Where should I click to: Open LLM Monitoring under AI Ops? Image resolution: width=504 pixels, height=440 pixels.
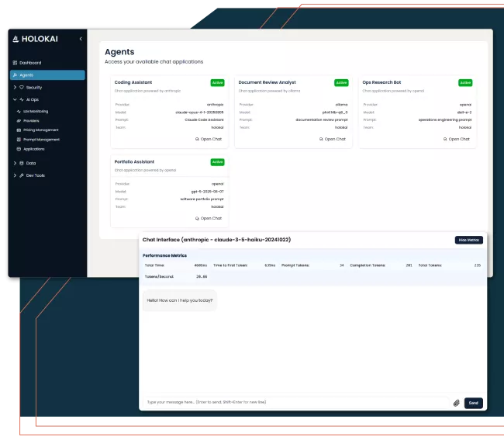tap(36, 112)
